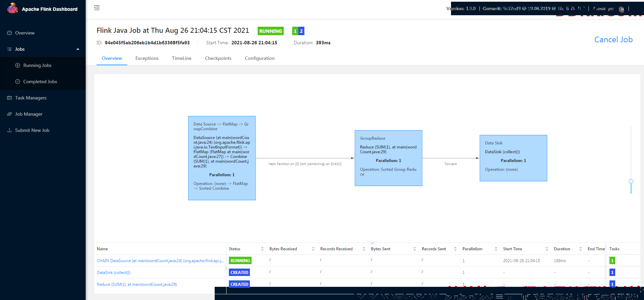
Task: Sort the table by Duration column
Action: (581, 249)
